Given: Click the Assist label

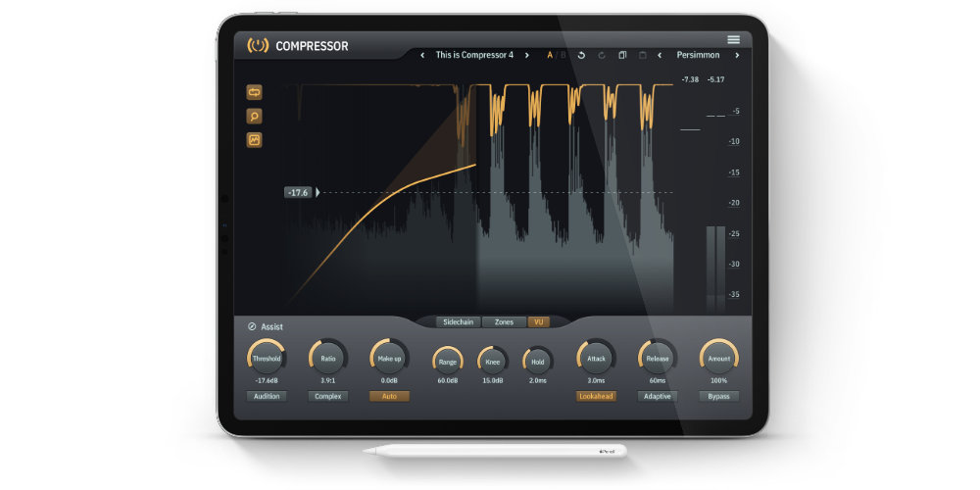Looking at the screenshot, I should coord(271,327).
